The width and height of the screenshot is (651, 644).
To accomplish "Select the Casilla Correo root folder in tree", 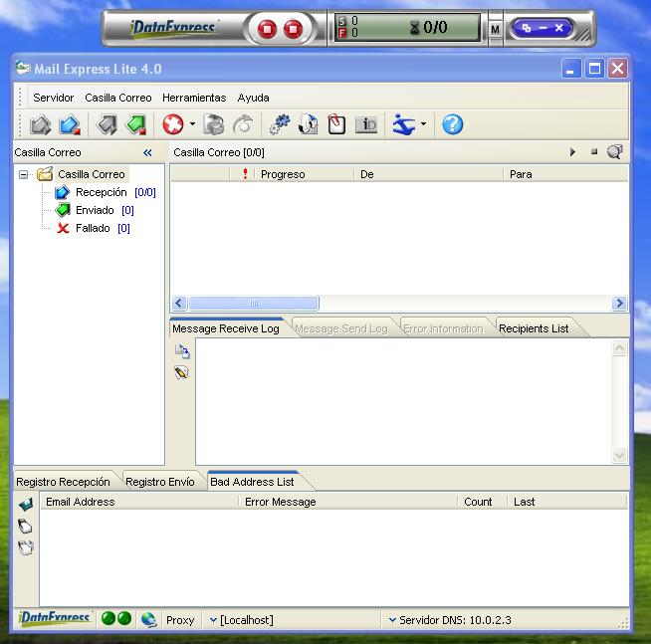I will click(x=92, y=174).
